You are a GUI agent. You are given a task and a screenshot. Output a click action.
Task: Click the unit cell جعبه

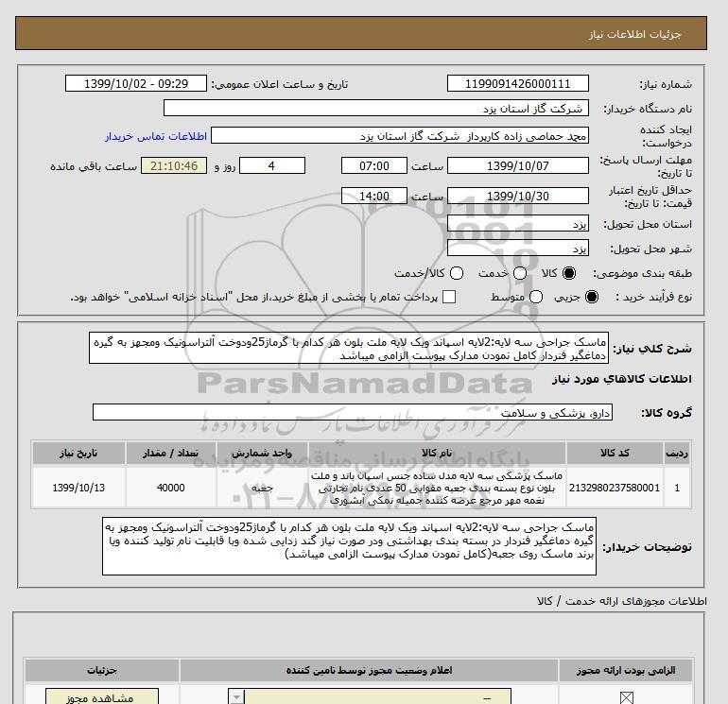(262, 488)
